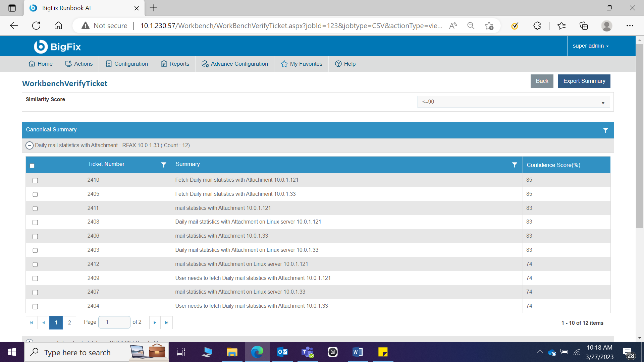Click the Back button
The height and width of the screenshot is (362, 644).
pos(542,81)
